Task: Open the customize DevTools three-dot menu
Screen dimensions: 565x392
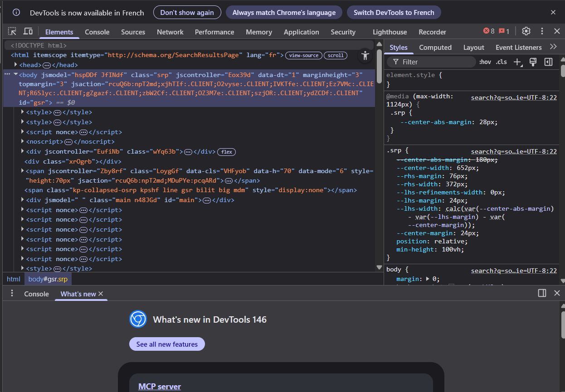Action: 542,31
